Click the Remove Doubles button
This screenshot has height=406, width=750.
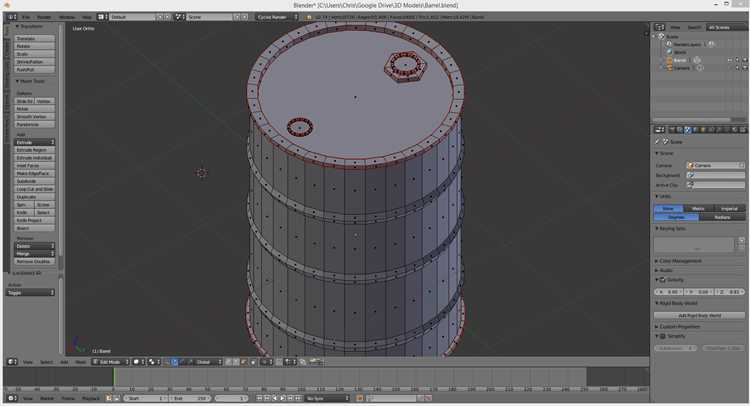coord(34,262)
